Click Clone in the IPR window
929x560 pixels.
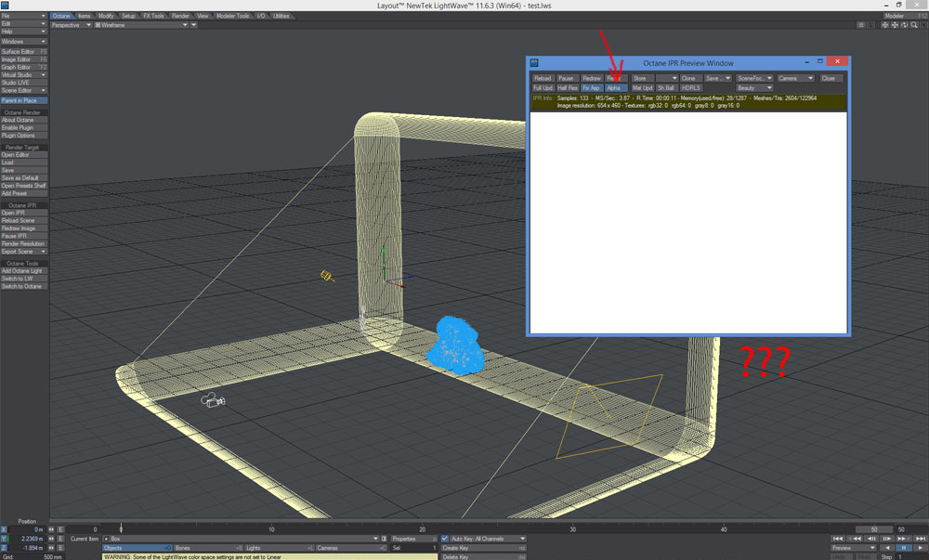pos(689,78)
